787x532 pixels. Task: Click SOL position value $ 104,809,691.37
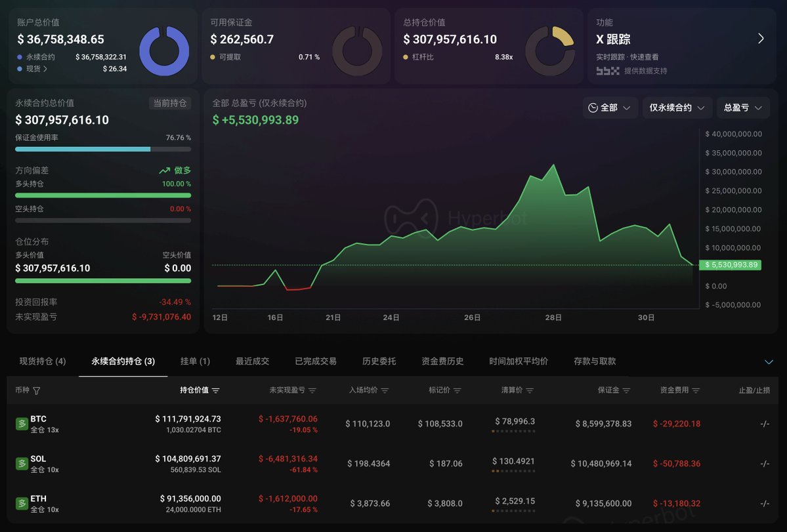tap(188, 459)
